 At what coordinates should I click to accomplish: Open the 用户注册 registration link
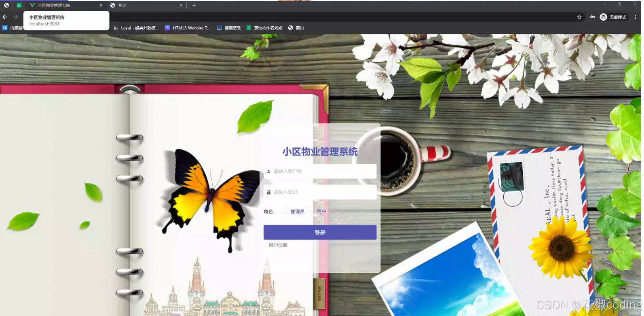pos(278,245)
